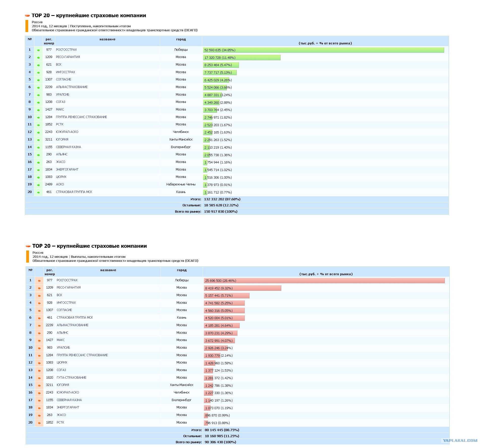Open ГУТА-СТРАХОВАНИЕ company link
This screenshot has height=448, width=484.
72,378
